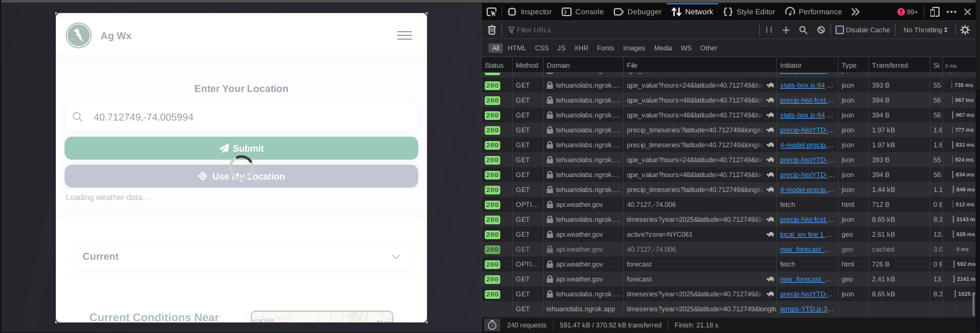
Task: Toggle the XHR request filter
Action: (581, 48)
